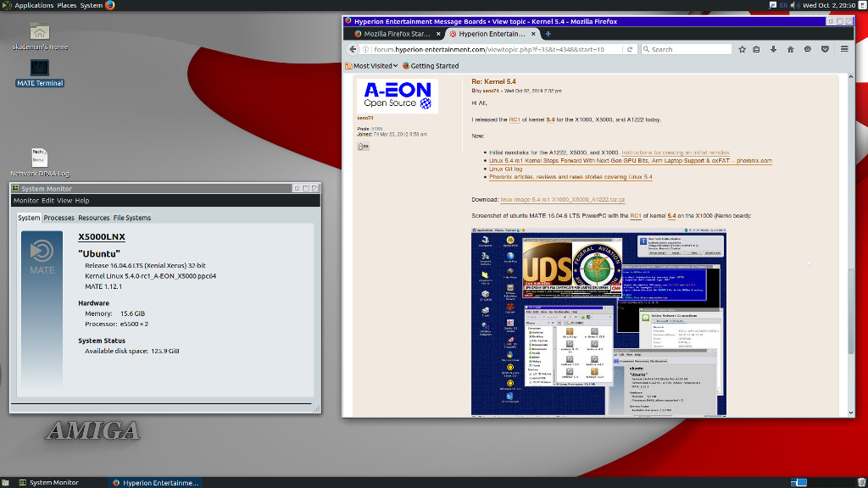Click the A-EON Open Source avatar
Screen dimensions: 868x488
[x=398, y=97]
